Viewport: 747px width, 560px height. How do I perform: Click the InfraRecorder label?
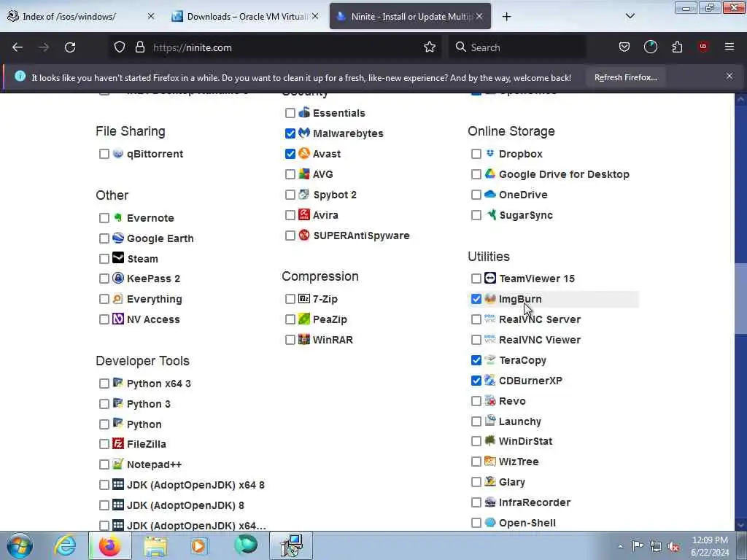[535, 502]
